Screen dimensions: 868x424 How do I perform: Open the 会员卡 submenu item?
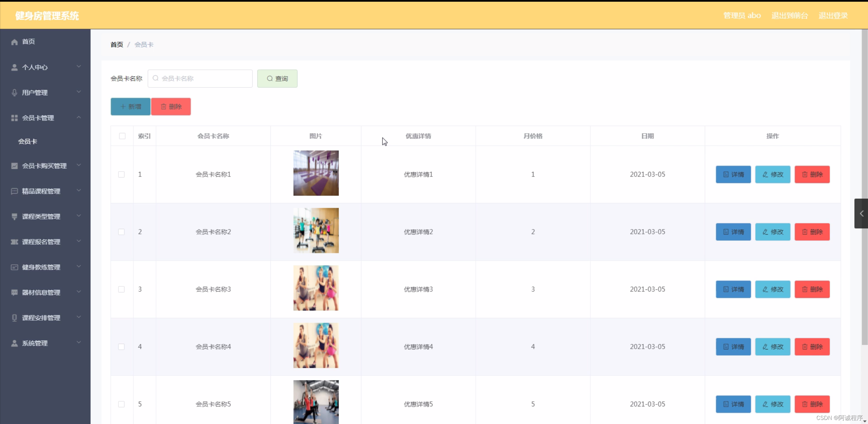27,141
